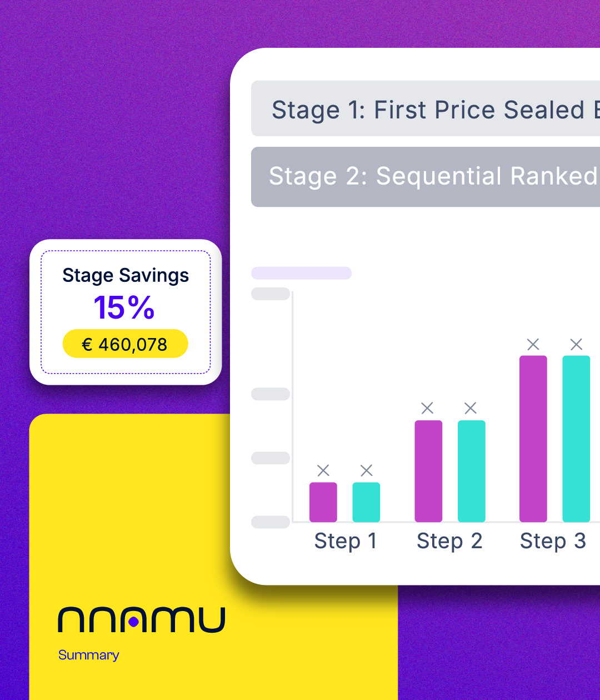The image size is (600, 700).
Task: Open the Summary link under the logo
Action: [x=89, y=655]
